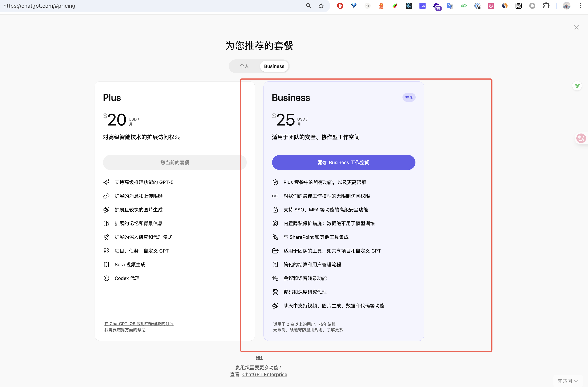The height and width of the screenshot is (387, 588).
Task: Expand the 梵蒂冈 region dropdown
Action: coord(568,381)
